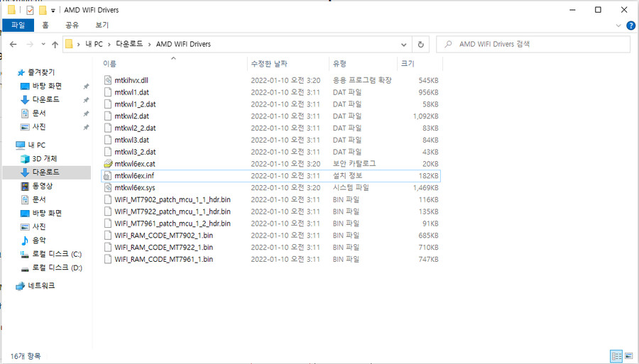Viewport: 639px width, 364px height.
Task: Open 로컬 디스크 (D:) drive
Action: pos(57,268)
